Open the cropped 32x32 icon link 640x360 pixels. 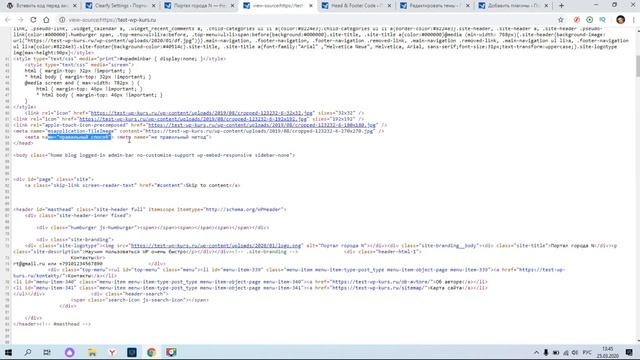[202, 113]
